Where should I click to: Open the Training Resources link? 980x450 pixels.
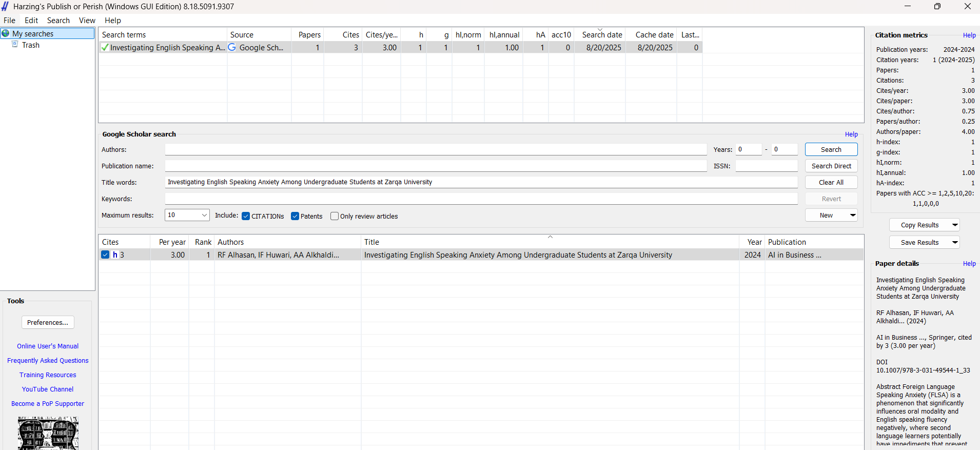click(48, 375)
